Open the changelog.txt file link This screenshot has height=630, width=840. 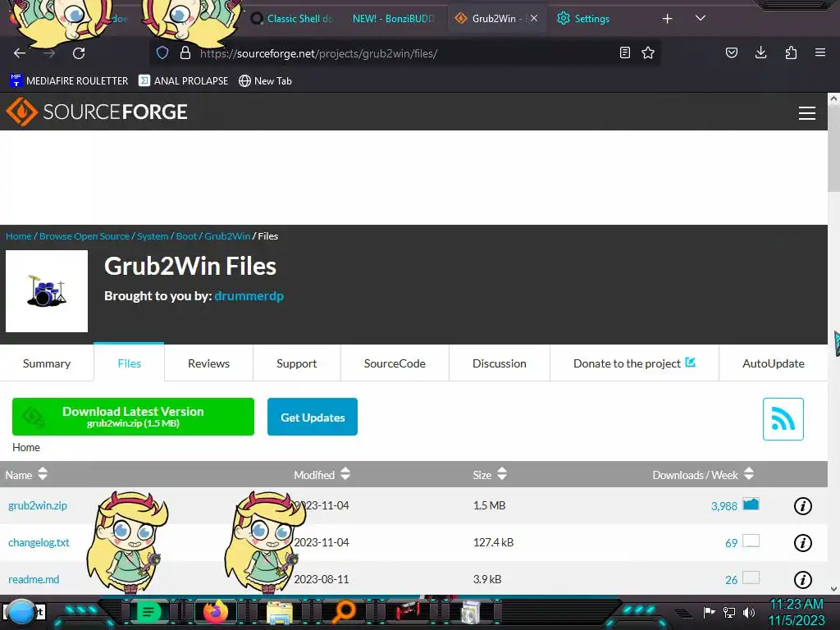(39, 543)
